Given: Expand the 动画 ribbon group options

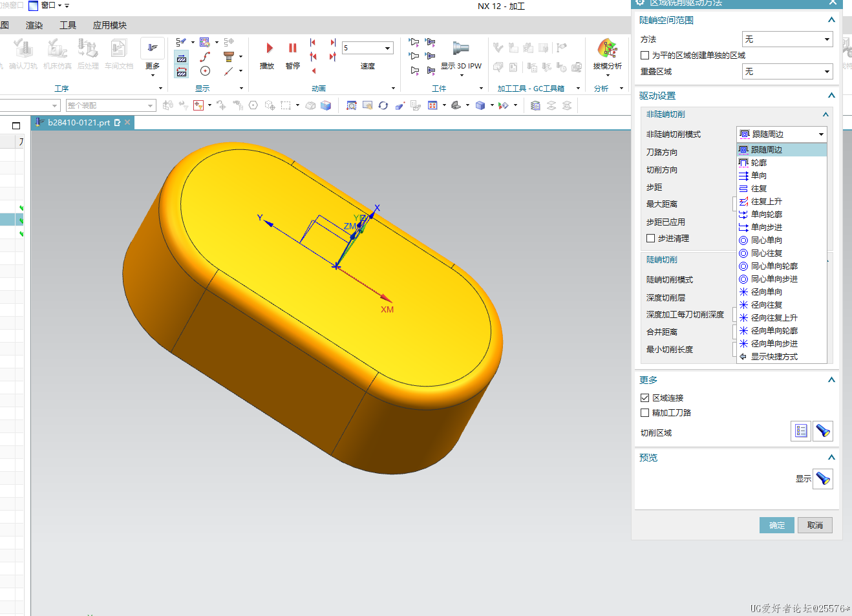Looking at the screenshot, I should (x=393, y=89).
